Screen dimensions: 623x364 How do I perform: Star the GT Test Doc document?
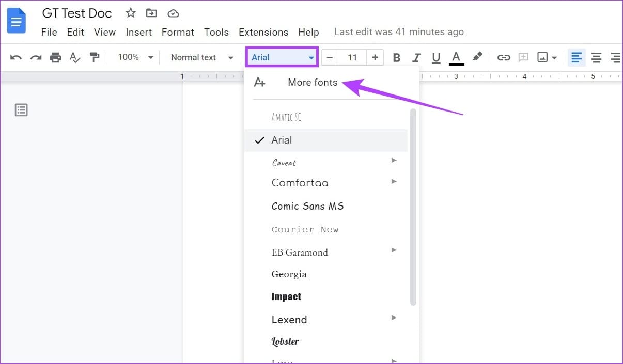[131, 13]
